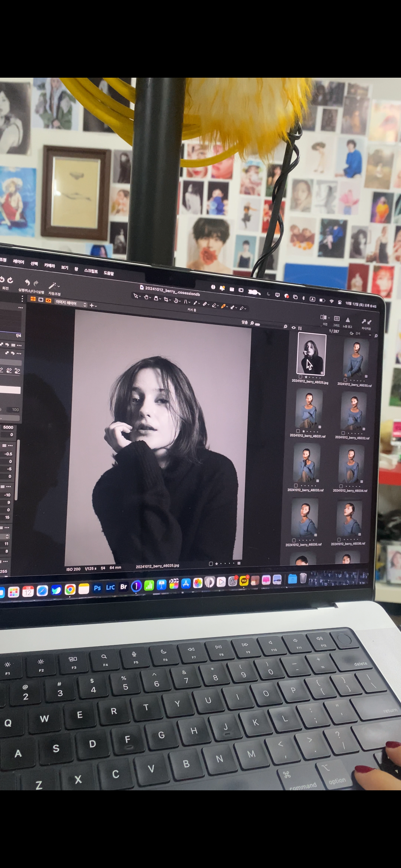Click the browser sort arrows icon

(x=300, y=328)
